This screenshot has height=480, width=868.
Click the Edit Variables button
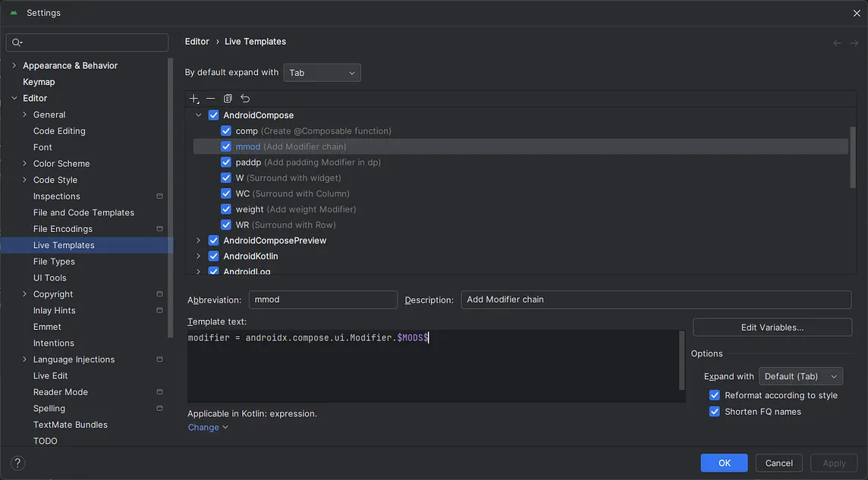[x=772, y=327]
